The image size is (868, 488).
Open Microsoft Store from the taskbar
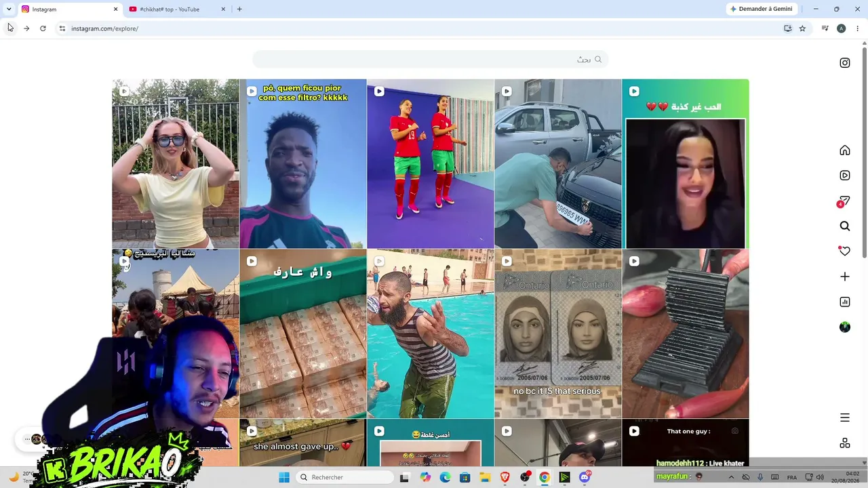[465, 477]
